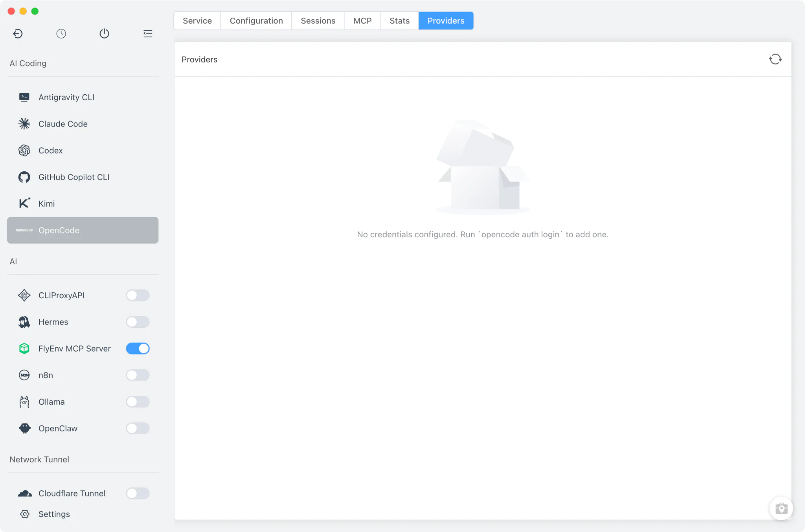Click the Network Tunnel section header

click(x=39, y=459)
